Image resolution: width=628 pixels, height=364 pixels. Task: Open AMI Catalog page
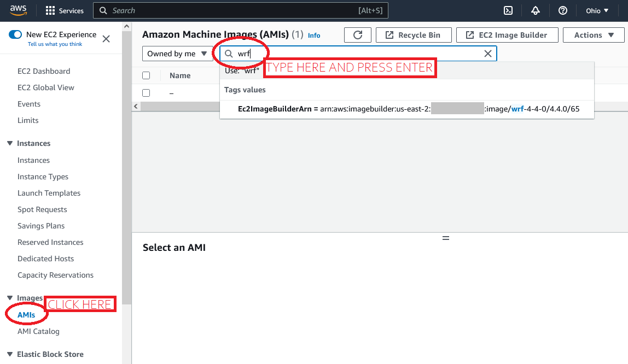(38, 331)
